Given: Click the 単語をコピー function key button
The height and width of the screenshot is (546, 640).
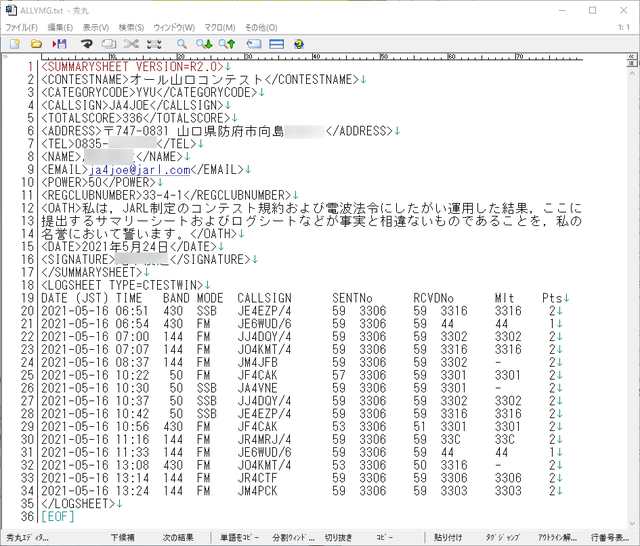Looking at the screenshot, I should (x=239, y=537).
